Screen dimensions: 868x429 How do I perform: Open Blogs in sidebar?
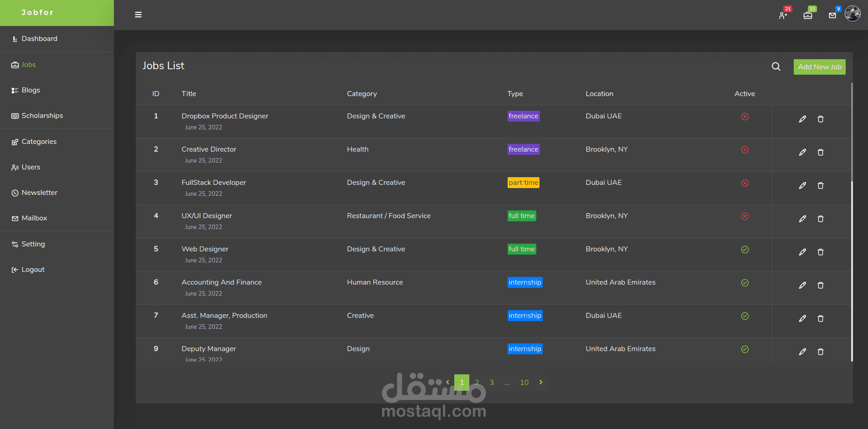(x=57, y=90)
